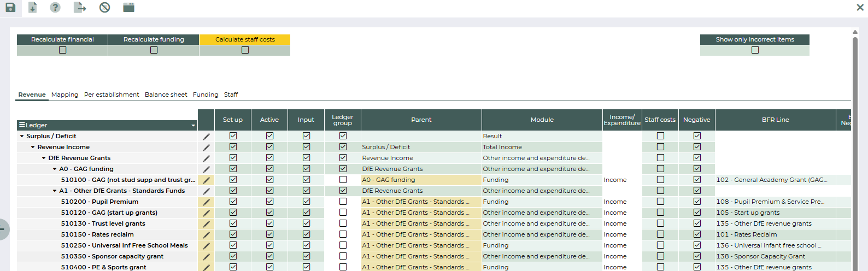The height and width of the screenshot is (271, 868).
Task: Enable the Show only incorrect items checkbox
Action: point(755,50)
